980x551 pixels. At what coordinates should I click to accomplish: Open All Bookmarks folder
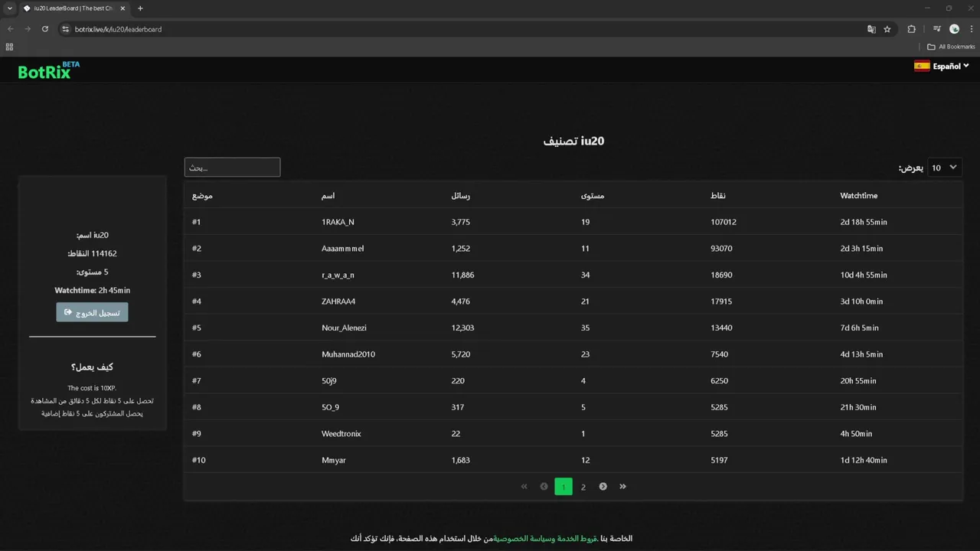click(951, 47)
